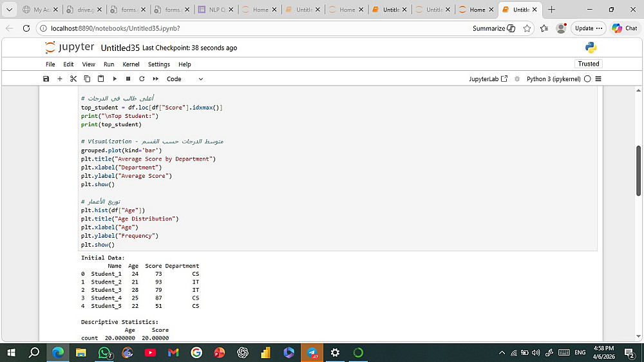This screenshot has width=644, height=362.
Task: Click the output row Student_3
Action: tap(140, 290)
